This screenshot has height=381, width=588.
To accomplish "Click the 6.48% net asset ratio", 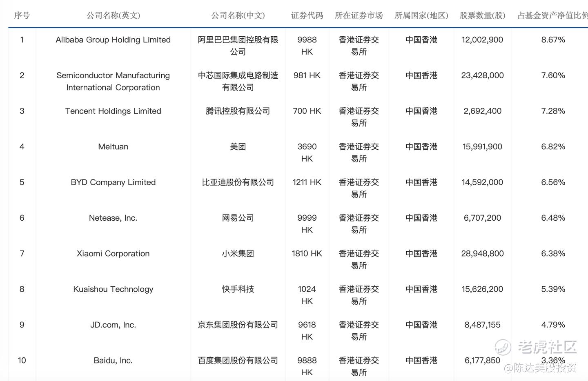I will (553, 218).
